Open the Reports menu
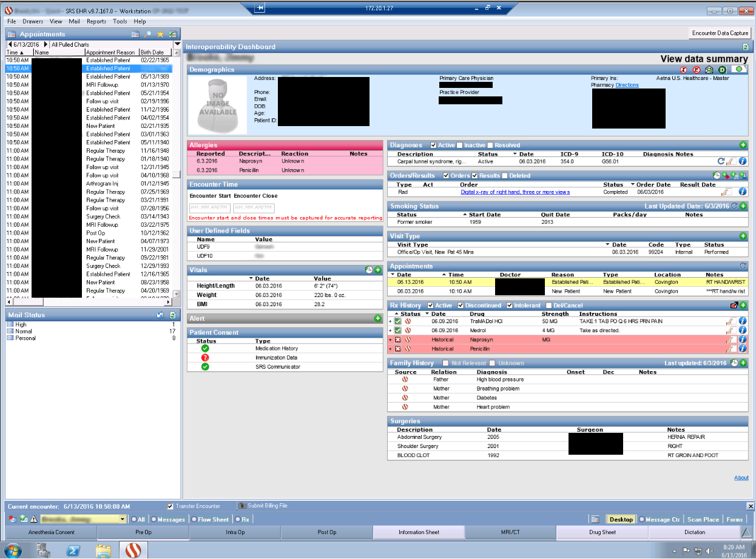Viewport: 756px width, 559px height. (x=96, y=21)
